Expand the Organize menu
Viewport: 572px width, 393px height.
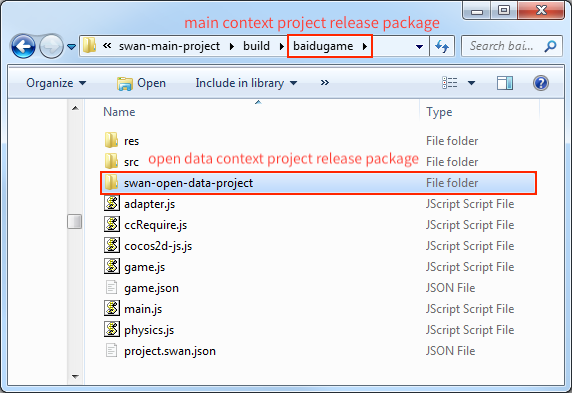click(56, 83)
